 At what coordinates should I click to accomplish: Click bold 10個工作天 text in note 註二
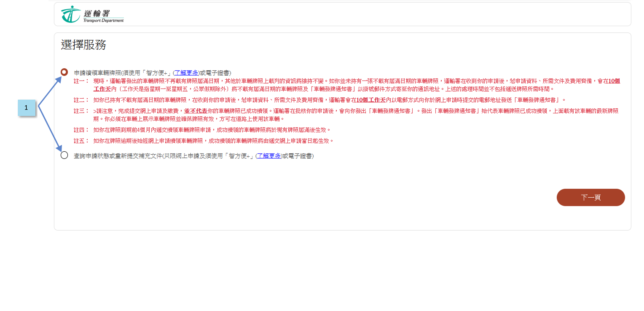click(371, 100)
